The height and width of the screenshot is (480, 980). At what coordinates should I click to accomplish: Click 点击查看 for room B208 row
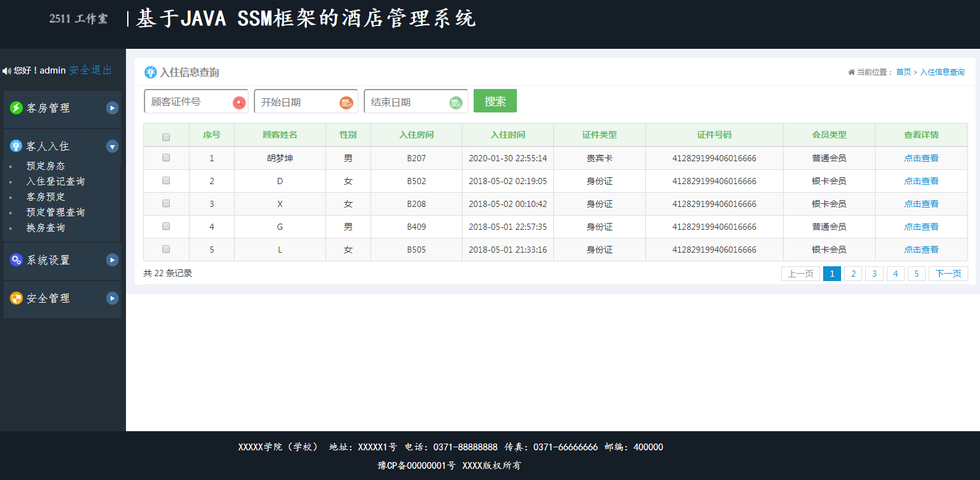pyautogui.click(x=921, y=204)
